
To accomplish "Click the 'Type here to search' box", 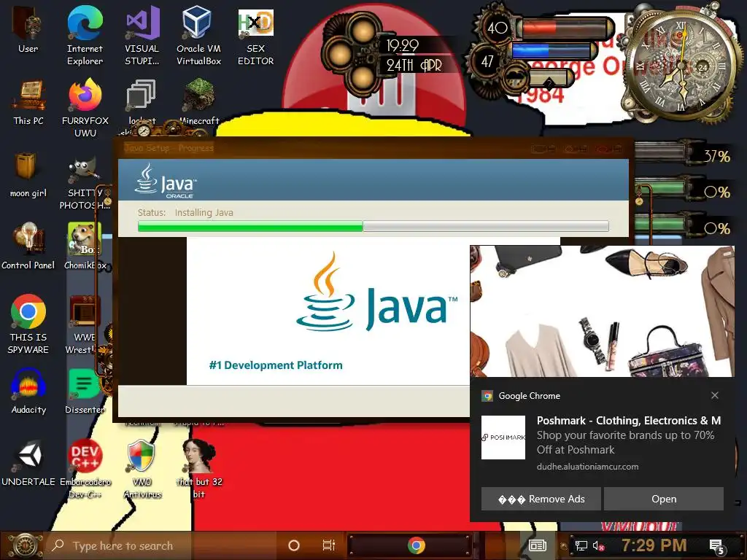I will (x=162, y=545).
